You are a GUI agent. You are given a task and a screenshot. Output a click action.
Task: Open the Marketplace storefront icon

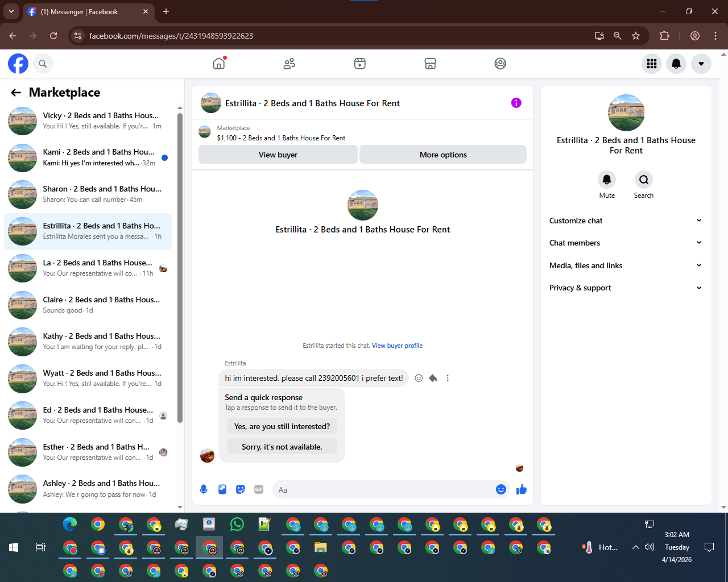pos(431,64)
